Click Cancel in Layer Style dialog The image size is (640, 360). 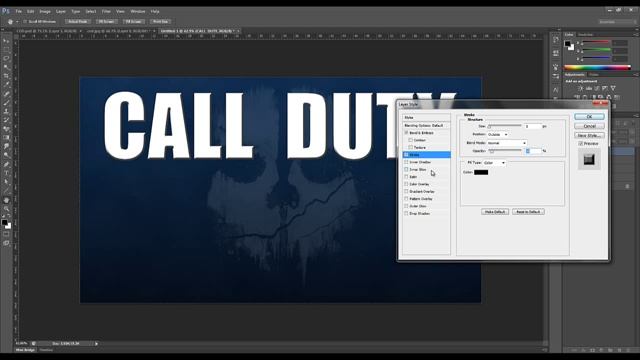589,126
